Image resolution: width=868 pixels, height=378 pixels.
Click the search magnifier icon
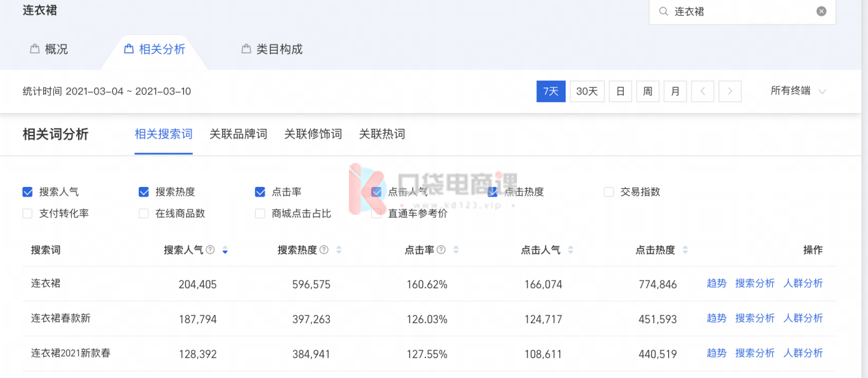(663, 12)
